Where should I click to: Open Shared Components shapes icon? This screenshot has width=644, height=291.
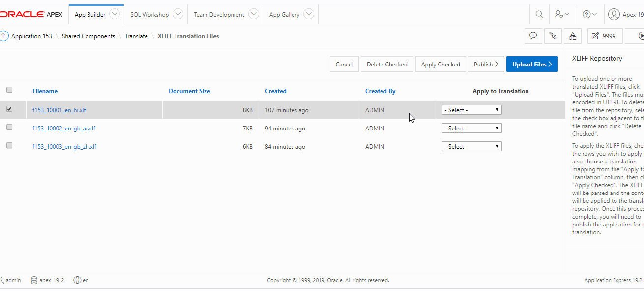tap(572, 36)
